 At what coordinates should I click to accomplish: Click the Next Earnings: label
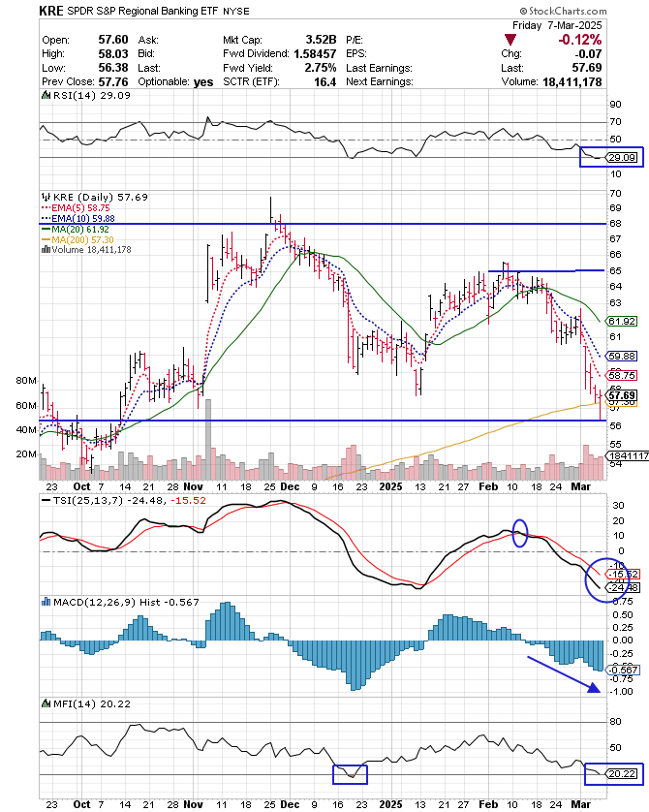click(380, 81)
